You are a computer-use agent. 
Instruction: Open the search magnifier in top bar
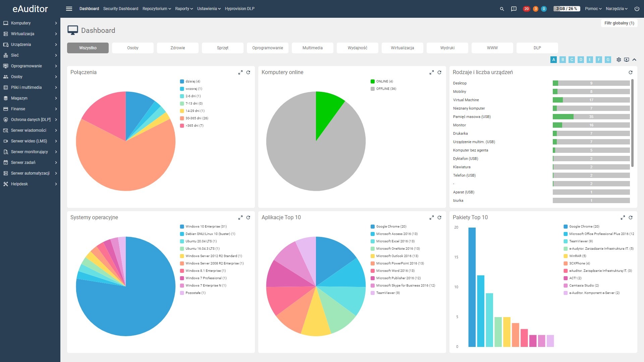click(502, 9)
